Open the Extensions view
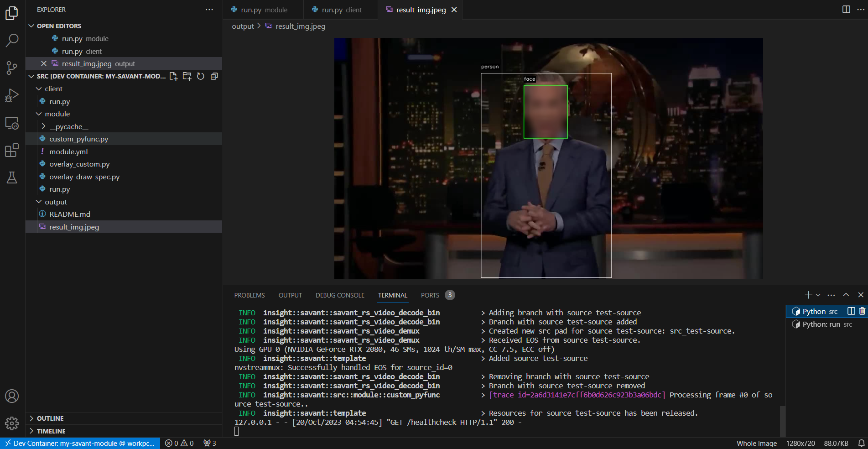The height and width of the screenshot is (449, 868). pyautogui.click(x=12, y=150)
